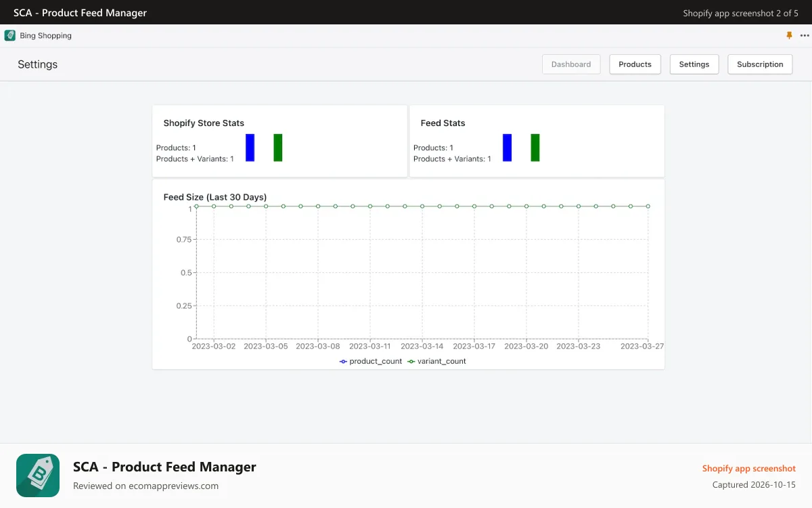This screenshot has width=812, height=508.
Task: Open the Subscription page
Action: pyautogui.click(x=760, y=64)
